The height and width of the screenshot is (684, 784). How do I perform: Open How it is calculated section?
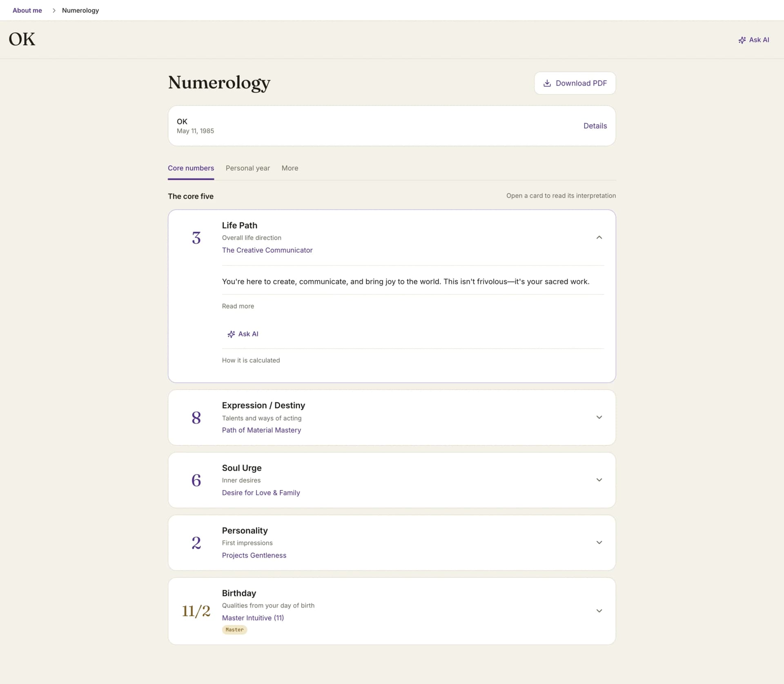point(251,360)
